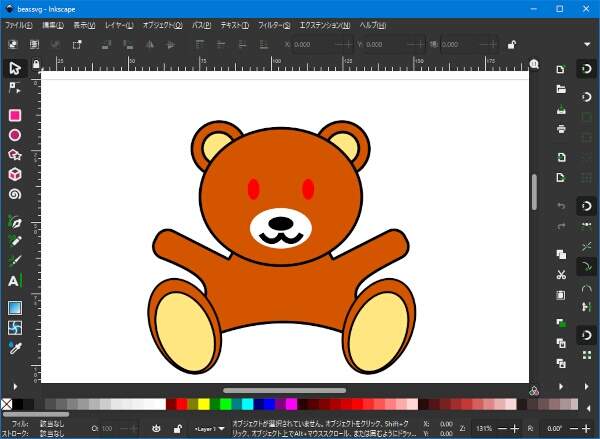
Task: Toggle the guide lock at ruler corner
Action: [x=37, y=63]
